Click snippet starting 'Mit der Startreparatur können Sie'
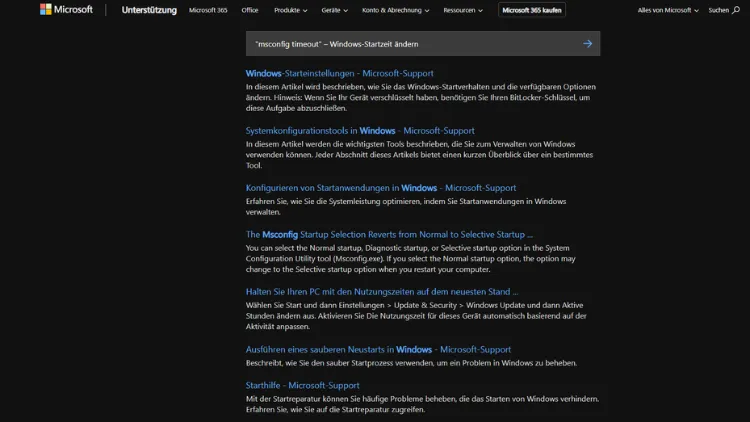 pos(422,404)
